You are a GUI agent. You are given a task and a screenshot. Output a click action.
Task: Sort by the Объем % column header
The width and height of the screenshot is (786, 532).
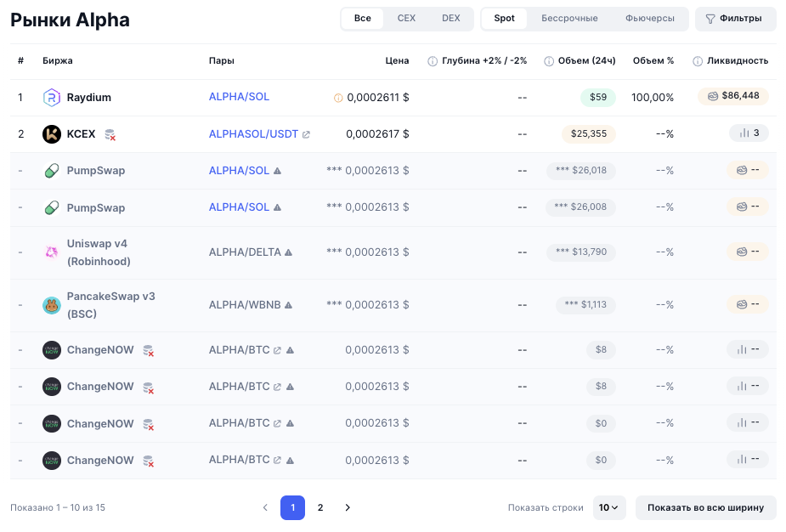653,60
